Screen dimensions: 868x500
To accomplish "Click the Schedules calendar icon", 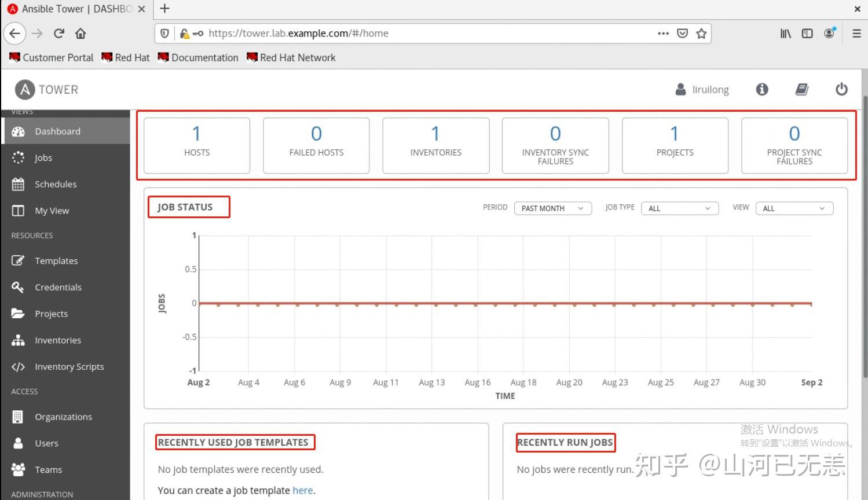I will (18, 184).
